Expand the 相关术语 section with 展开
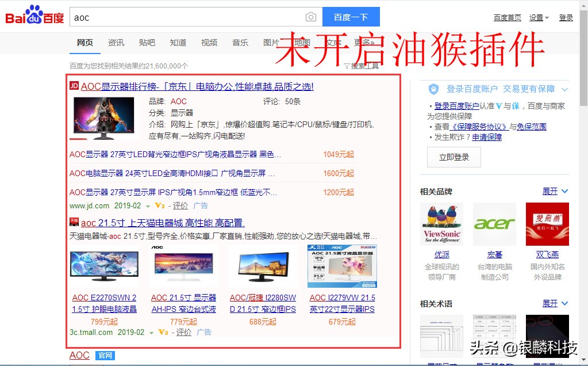This screenshot has height=366, width=588. [555, 303]
